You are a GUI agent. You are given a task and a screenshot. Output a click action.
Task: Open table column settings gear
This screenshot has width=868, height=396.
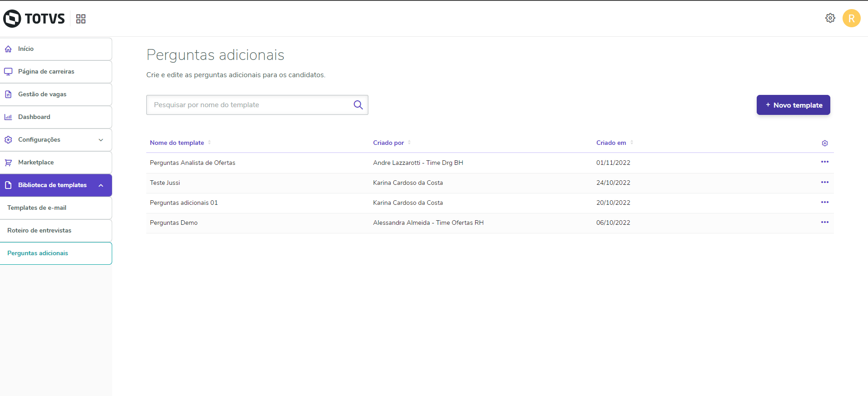[825, 143]
